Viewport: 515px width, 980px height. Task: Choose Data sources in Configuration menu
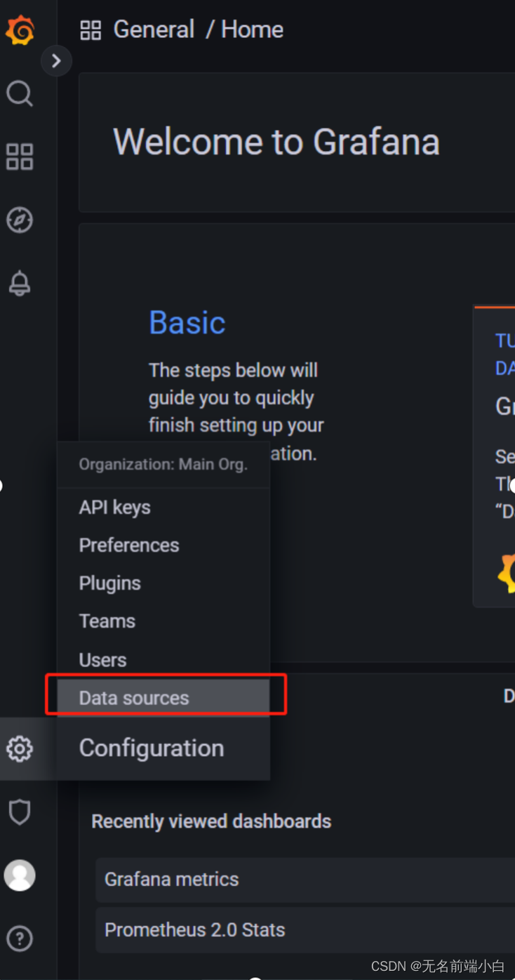[x=163, y=698]
